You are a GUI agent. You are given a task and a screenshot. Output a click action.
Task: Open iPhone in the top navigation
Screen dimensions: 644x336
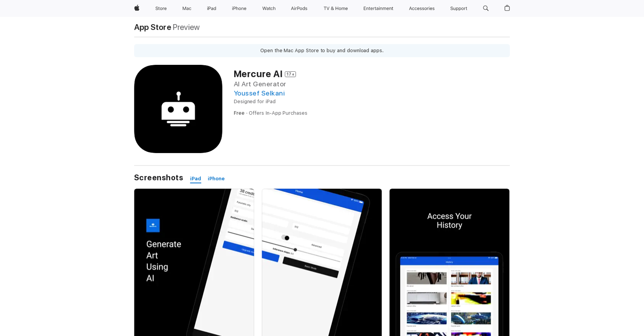[x=239, y=8]
